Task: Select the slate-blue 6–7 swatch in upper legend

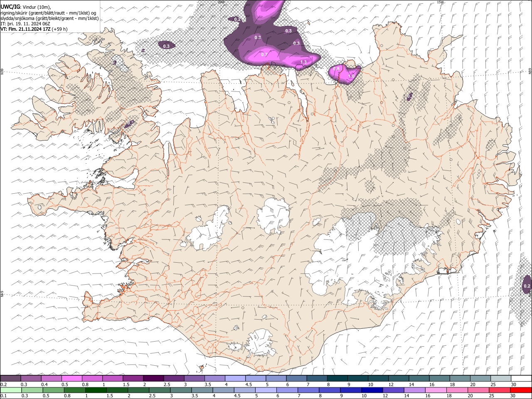Action: (296, 378)
